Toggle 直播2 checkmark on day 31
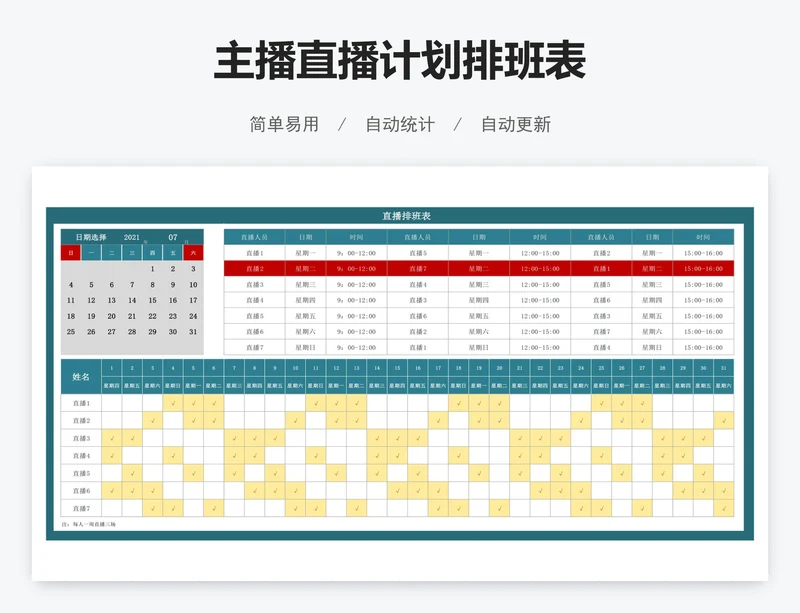The height and width of the screenshot is (613, 800). [724, 421]
